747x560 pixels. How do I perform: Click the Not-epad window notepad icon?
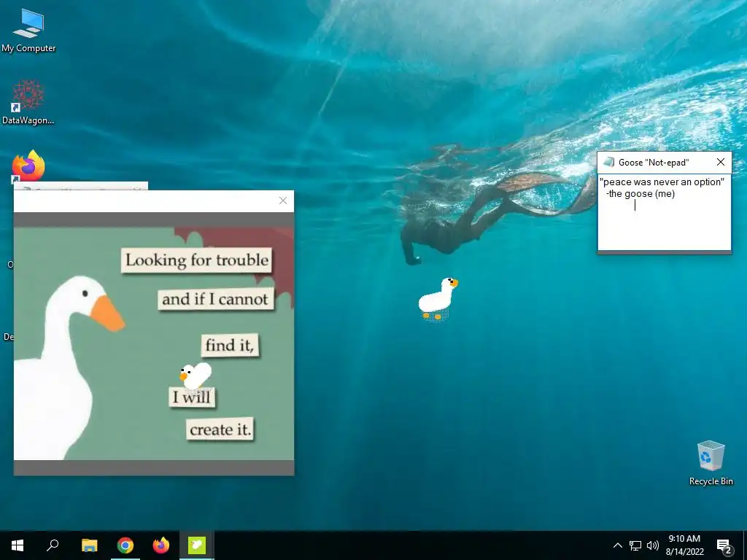[608, 163]
